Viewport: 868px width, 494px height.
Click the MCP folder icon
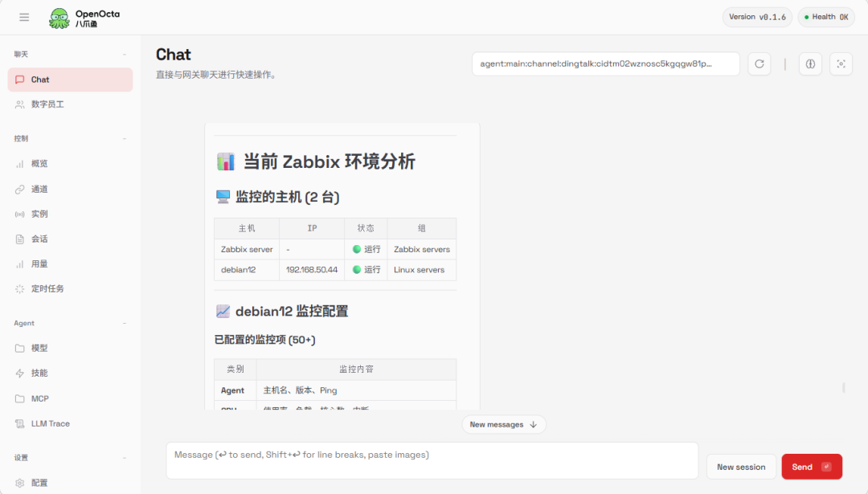20,398
